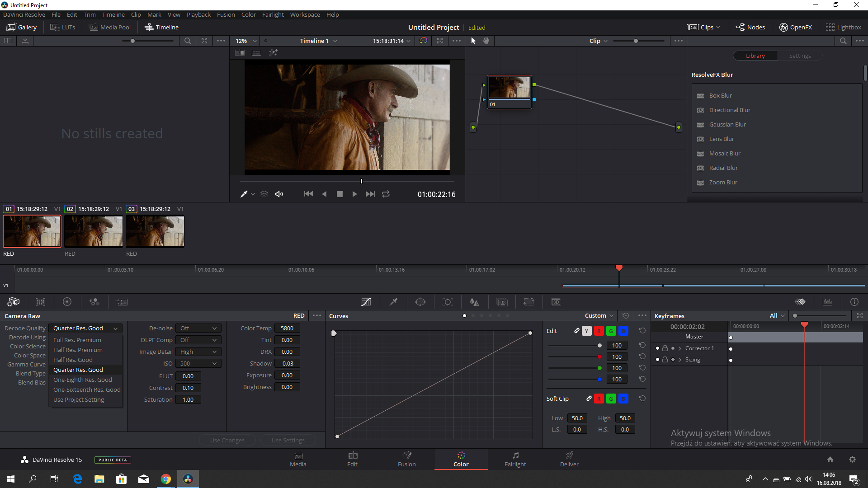The image size is (868, 488).
Task: Open the De-noise dropdown
Action: pos(198,328)
